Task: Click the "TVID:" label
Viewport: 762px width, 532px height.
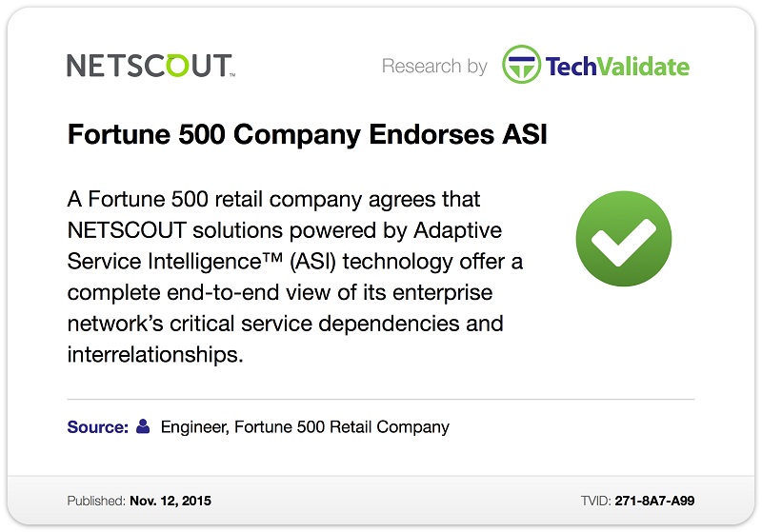Action: click(x=596, y=501)
